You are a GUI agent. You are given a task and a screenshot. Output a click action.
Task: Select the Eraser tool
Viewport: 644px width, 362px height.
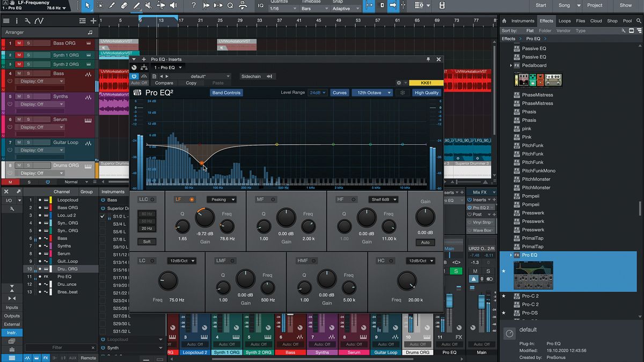point(123,6)
